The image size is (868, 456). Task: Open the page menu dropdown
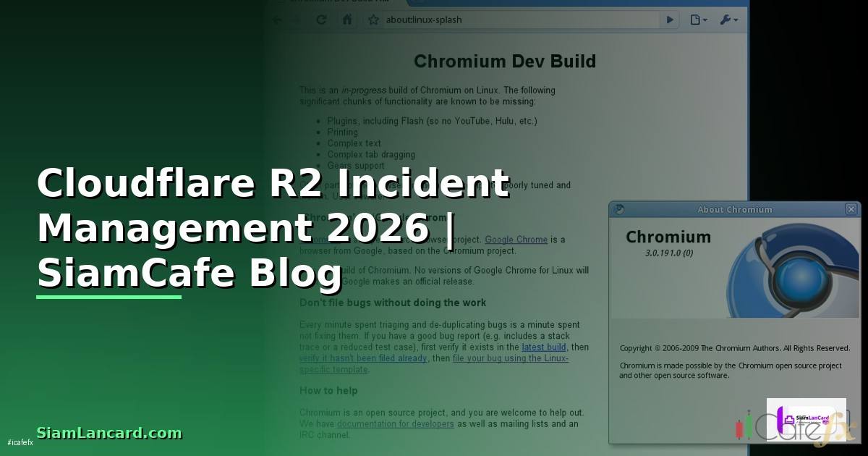click(x=699, y=20)
